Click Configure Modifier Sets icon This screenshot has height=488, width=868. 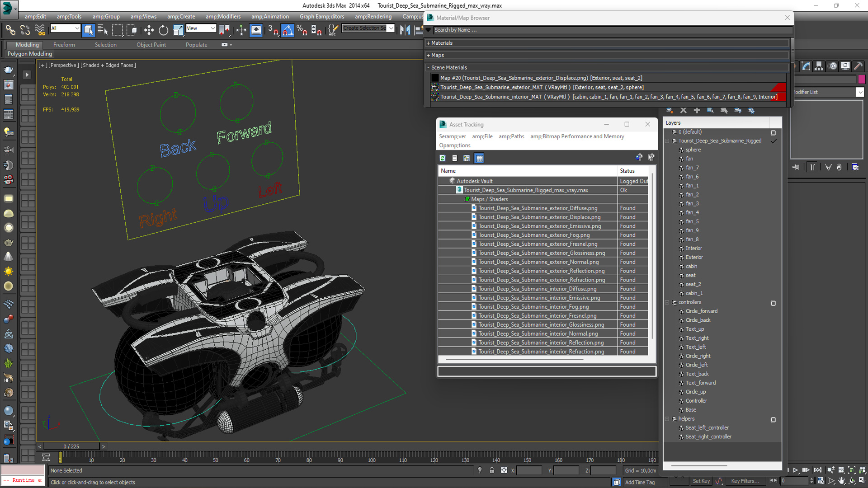tap(855, 167)
